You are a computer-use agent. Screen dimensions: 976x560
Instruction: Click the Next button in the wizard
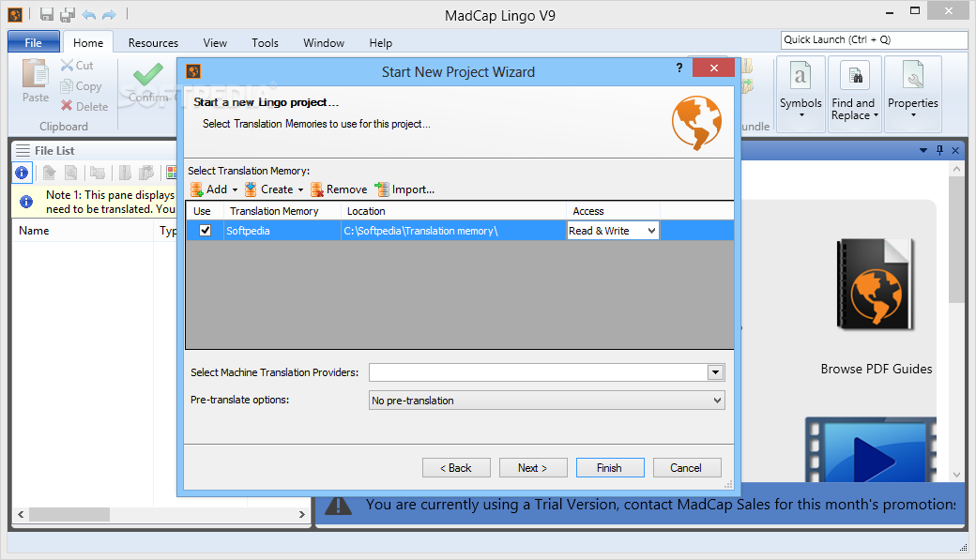[533, 468]
